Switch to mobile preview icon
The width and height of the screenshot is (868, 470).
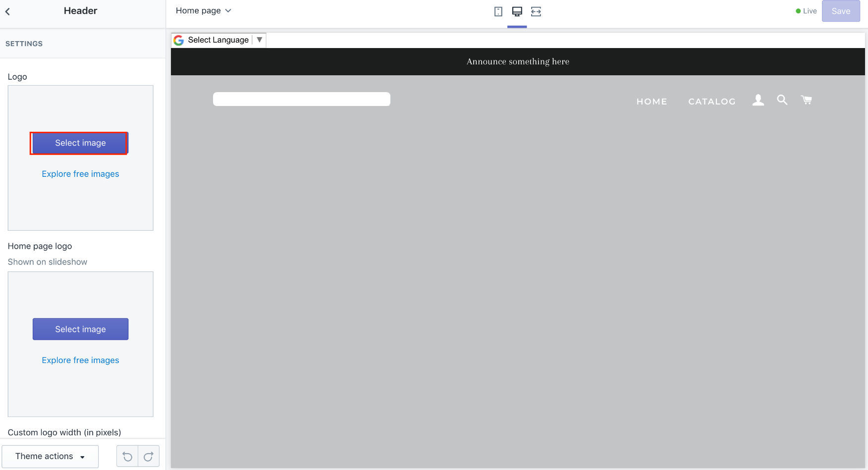point(498,11)
